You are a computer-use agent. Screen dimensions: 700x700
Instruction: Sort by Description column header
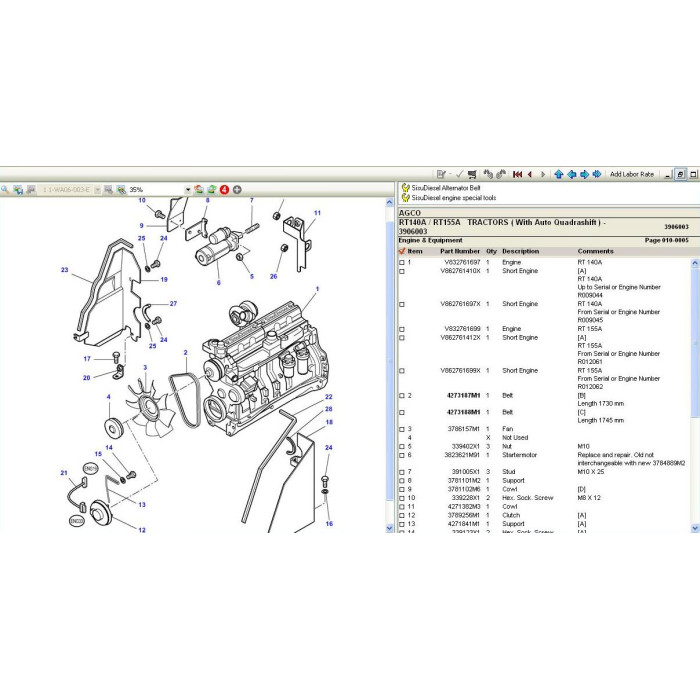coord(521,251)
